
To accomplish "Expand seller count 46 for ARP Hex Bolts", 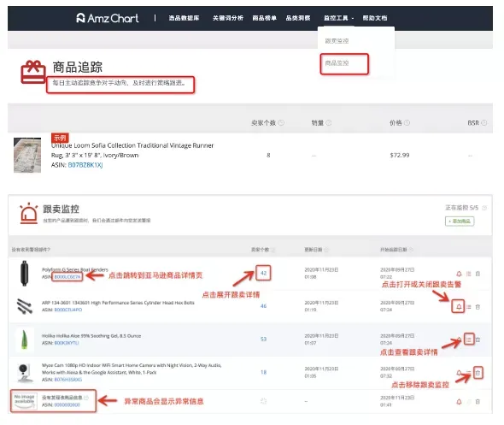I will coord(263,306).
